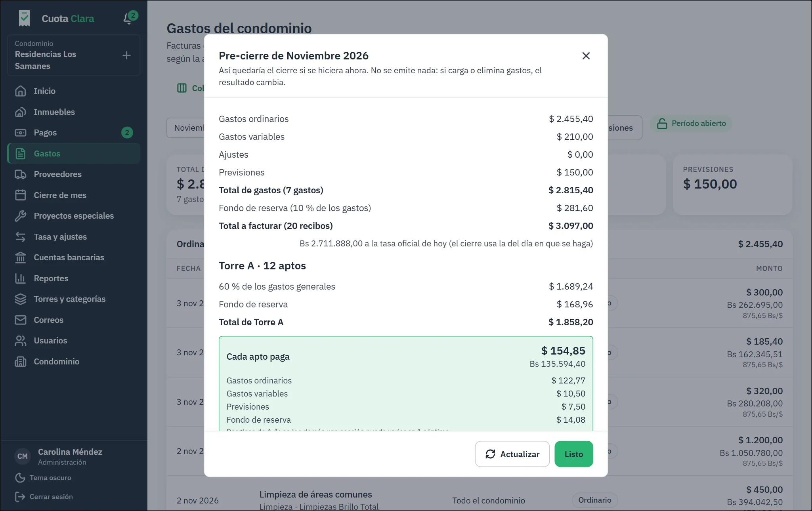Image resolution: width=812 pixels, height=511 pixels.
Task: Open Proveedores truck icon item
Action: (x=74, y=174)
